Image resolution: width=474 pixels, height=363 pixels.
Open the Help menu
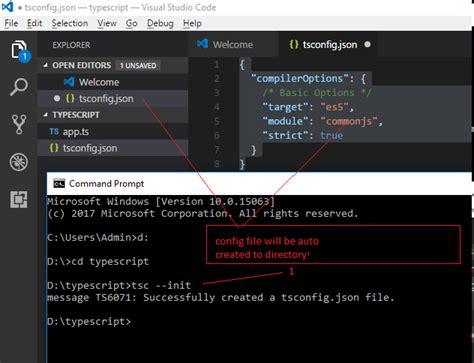tap(192, 23)
